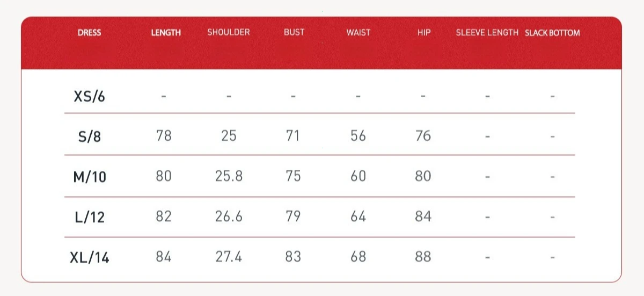The image size is (644, 296).
Task: Select the L/12 size row label
Action: (x=90, y=217)
